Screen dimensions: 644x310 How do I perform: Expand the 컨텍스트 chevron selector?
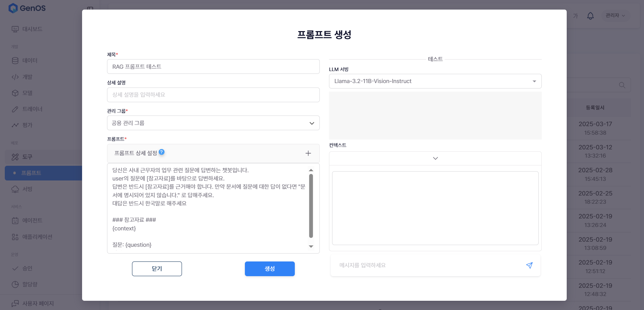point(435,158)
